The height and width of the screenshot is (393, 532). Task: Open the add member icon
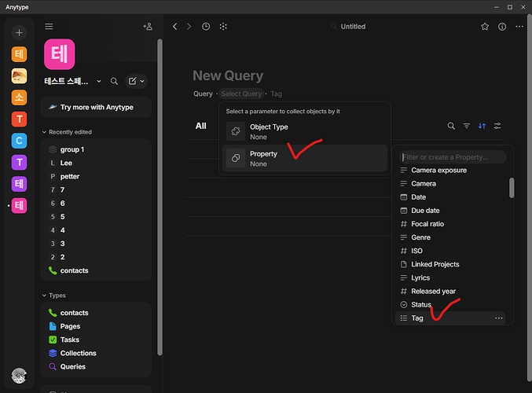[148, 27]
